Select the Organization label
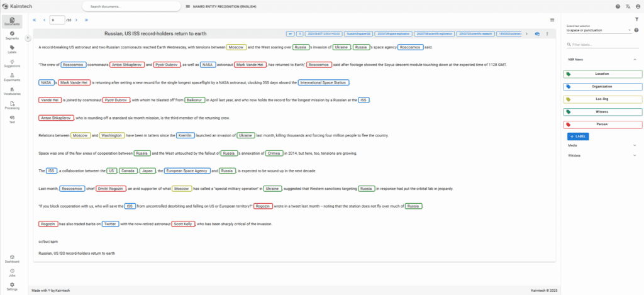This screenshot has height=295, width=644. (x=602, y=86)
